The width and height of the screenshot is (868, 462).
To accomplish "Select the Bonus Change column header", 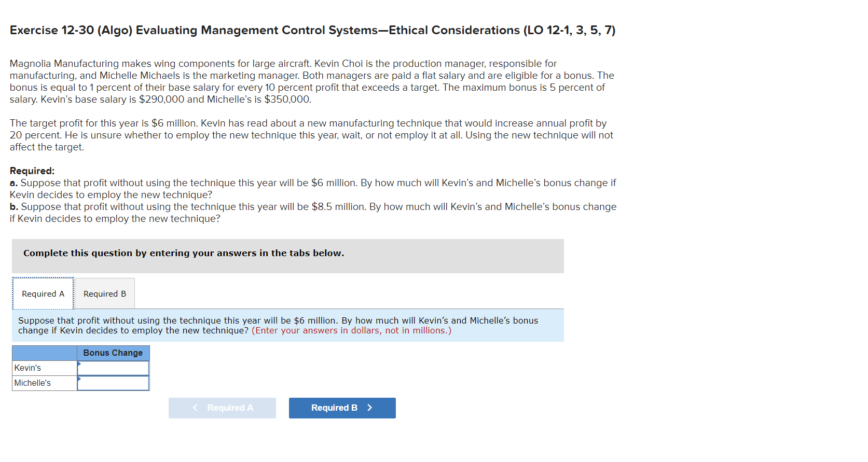I will coord(113,353).
